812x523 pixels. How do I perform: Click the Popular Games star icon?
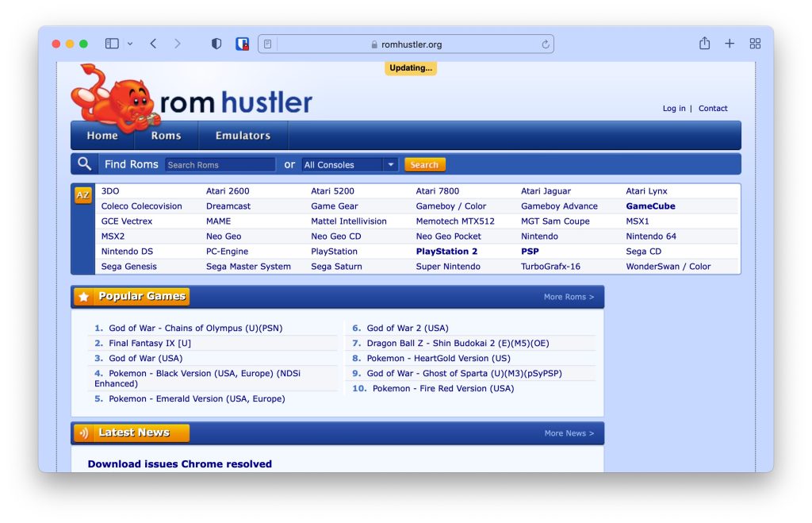(x=84, y=297)
